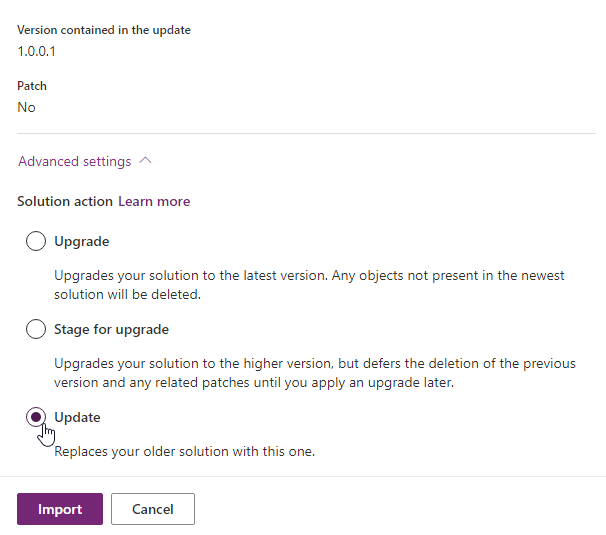Open the Learn more link
The height and width of the screenshot is (535, 606).
click(x=154, y=201)
